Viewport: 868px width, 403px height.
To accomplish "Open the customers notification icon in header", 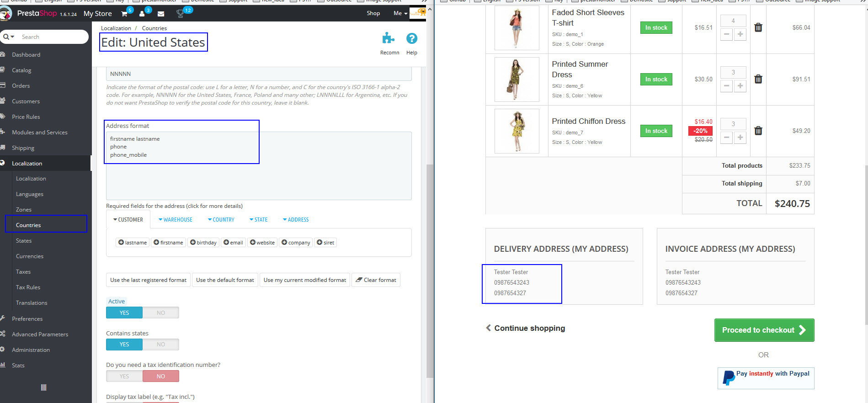I will [142, 14].
